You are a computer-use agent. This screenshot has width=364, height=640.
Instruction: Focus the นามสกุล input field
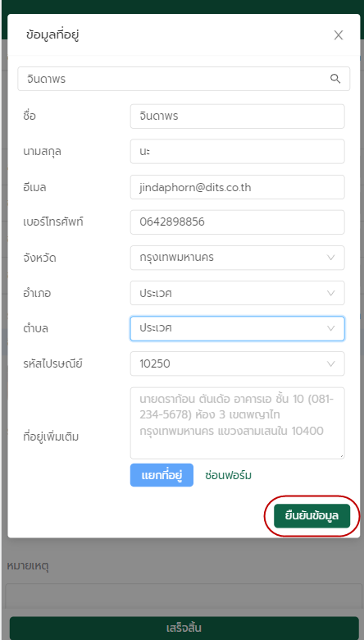[237, 152]
